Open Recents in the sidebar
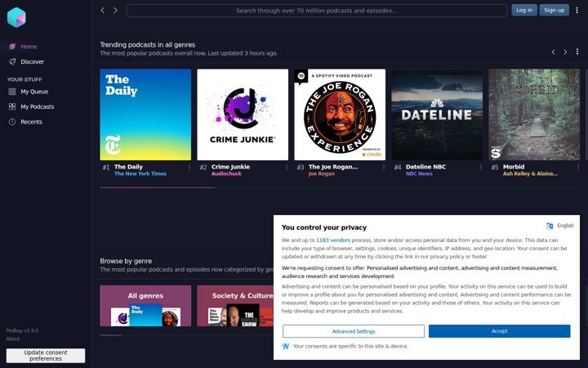 pos(31,122)
